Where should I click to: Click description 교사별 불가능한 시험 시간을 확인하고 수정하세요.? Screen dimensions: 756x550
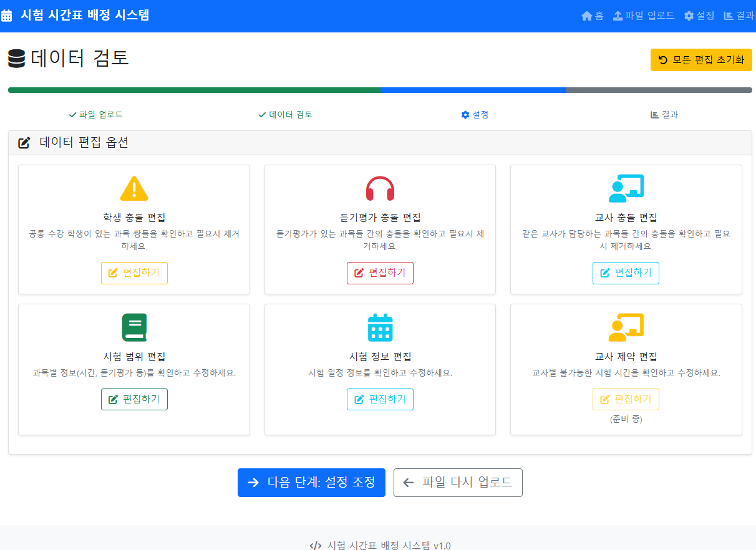[626, 373]
